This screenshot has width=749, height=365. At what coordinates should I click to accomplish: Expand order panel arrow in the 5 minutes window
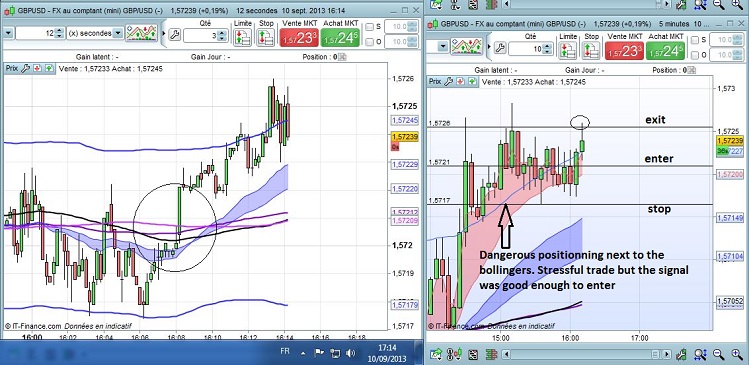(488, 47)
